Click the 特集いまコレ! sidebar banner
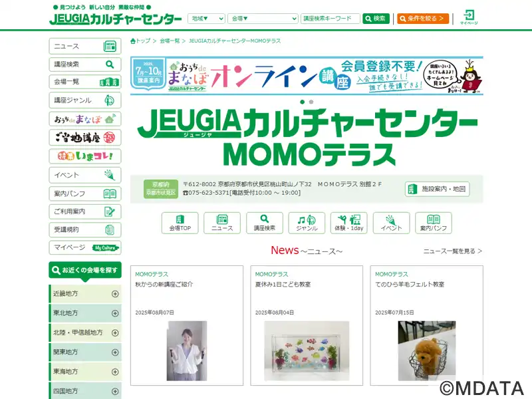This screenshot has width=532, height=399. 85,156
